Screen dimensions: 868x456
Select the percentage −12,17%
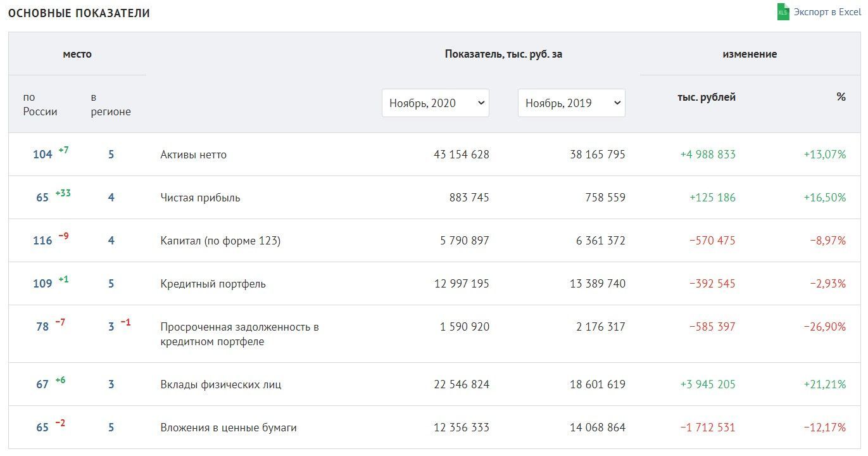[825, 427]
